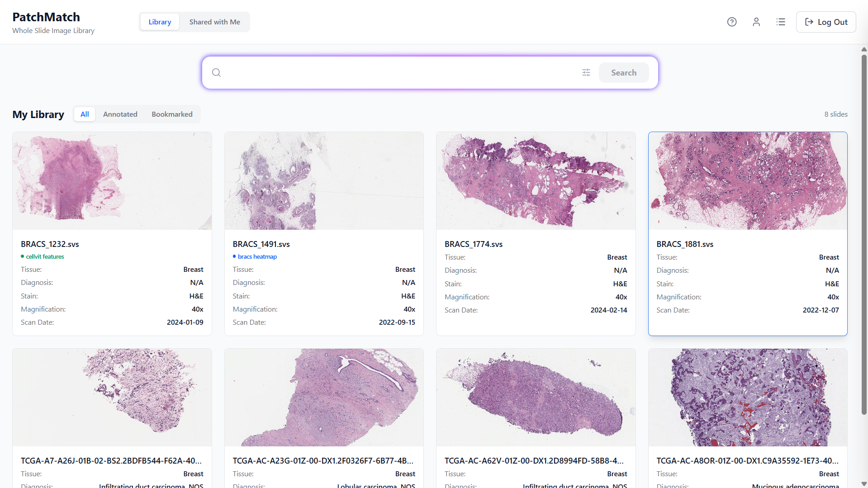Open TCGA-A7-A26J slide thumbnail
This screenshot has height=488, width=868.
pyautogui.click(x=112, y=398)
